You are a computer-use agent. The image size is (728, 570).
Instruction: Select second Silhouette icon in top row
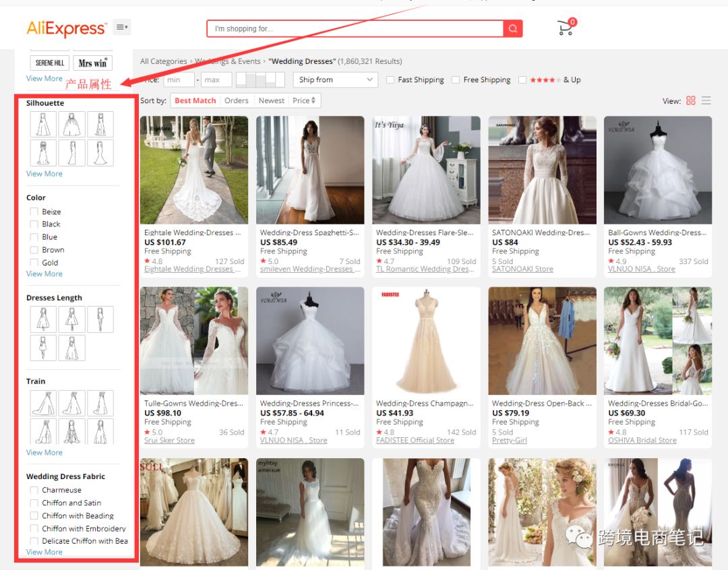(72, 125)
